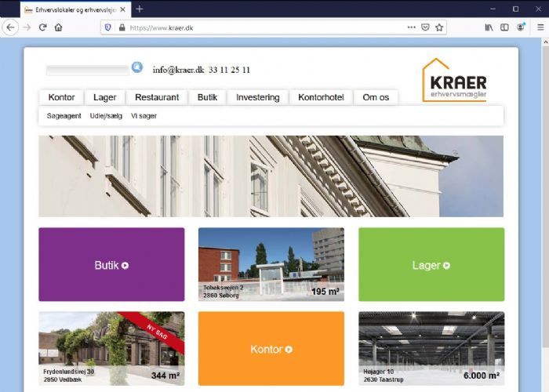Open the Investering menu tab

258,97
